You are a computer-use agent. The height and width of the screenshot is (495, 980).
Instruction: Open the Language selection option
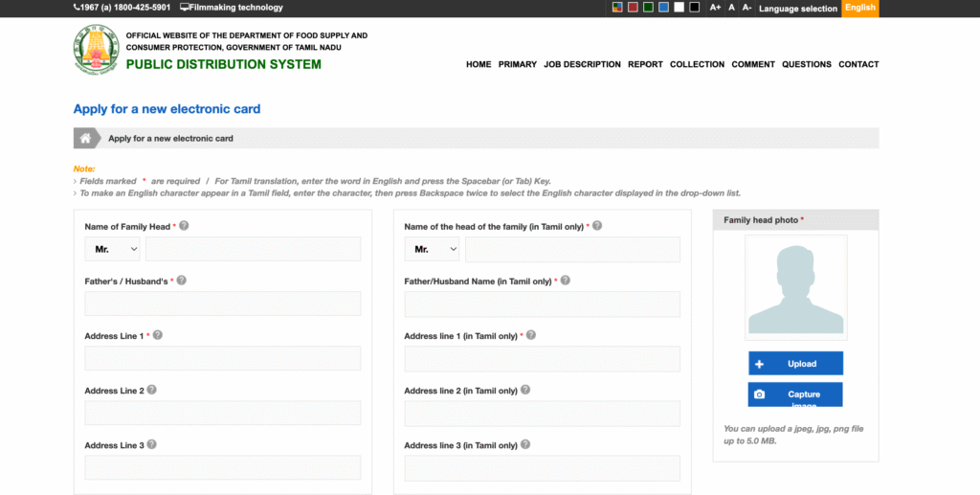[797, 9]
